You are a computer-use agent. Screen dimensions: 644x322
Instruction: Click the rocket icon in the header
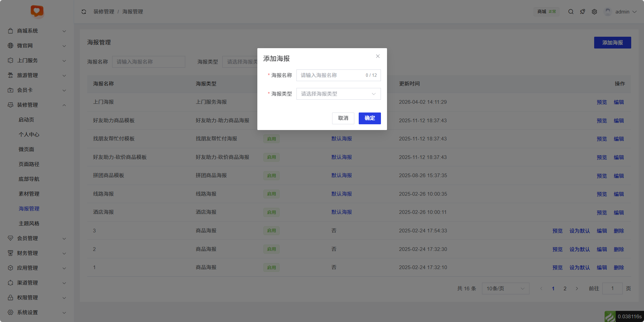coord(583,12)
